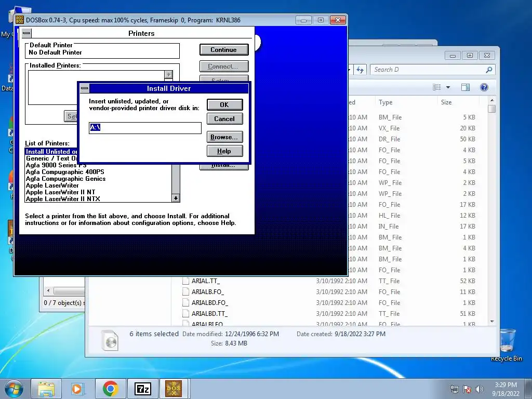
Task: Click the Action Center flag tray icon
Action: coord(467,389)
